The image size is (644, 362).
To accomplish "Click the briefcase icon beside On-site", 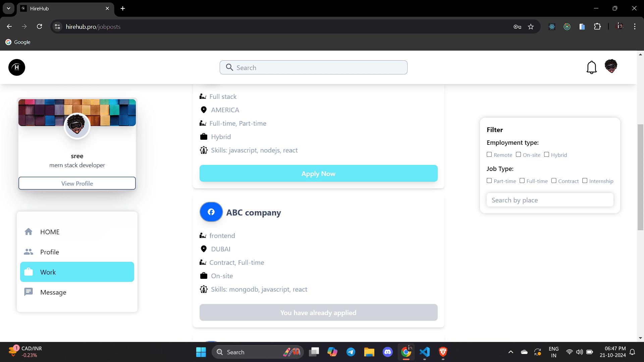I will [x=204, y=276].
